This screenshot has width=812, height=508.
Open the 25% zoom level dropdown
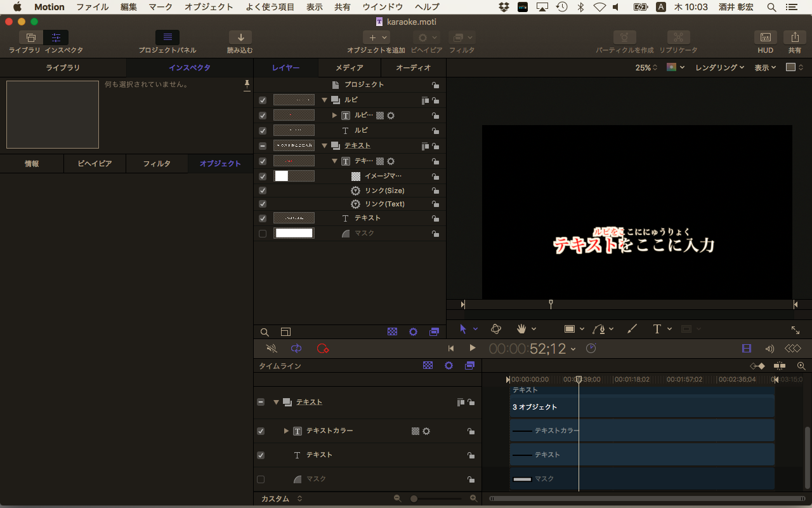point(646,67)
